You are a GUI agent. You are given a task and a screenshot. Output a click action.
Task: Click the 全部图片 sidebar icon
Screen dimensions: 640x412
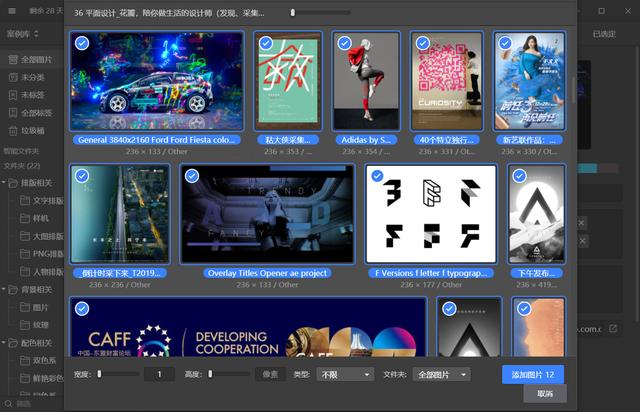point(13,60)
